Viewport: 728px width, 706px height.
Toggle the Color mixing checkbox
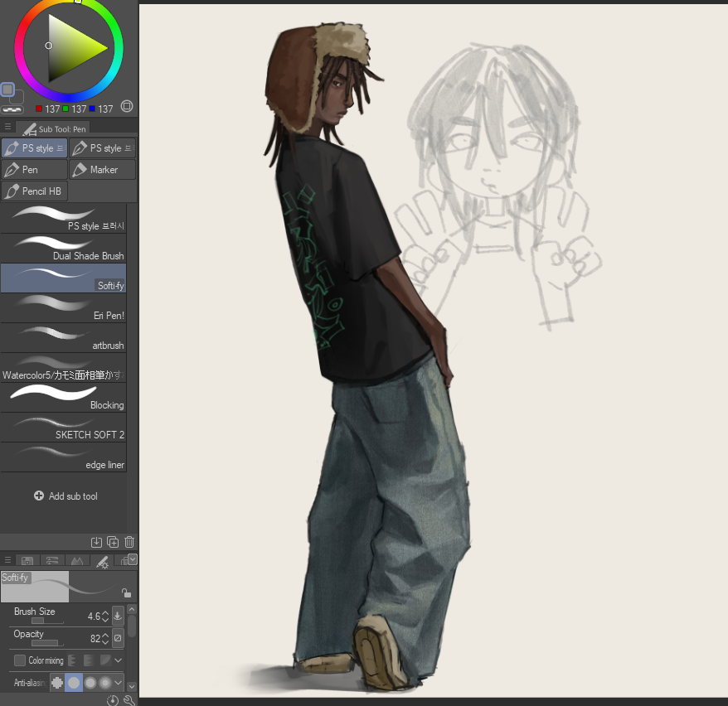pos(18,660)
